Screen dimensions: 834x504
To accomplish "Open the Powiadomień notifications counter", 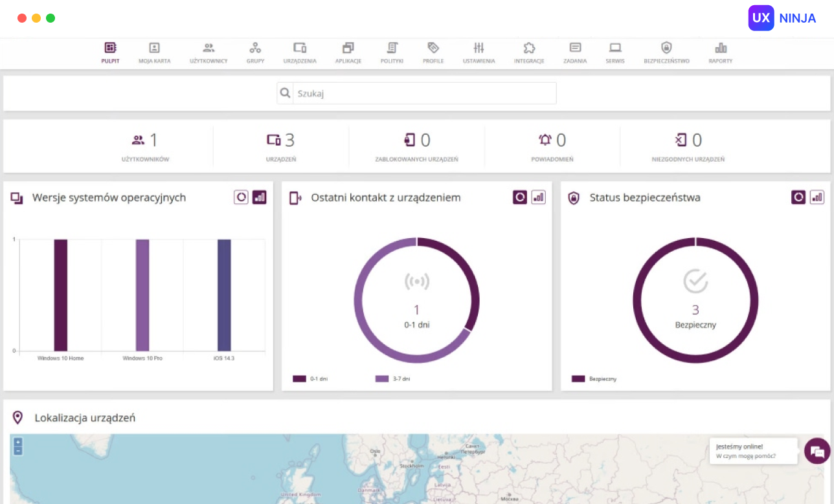I will click(x=552, y=148).
